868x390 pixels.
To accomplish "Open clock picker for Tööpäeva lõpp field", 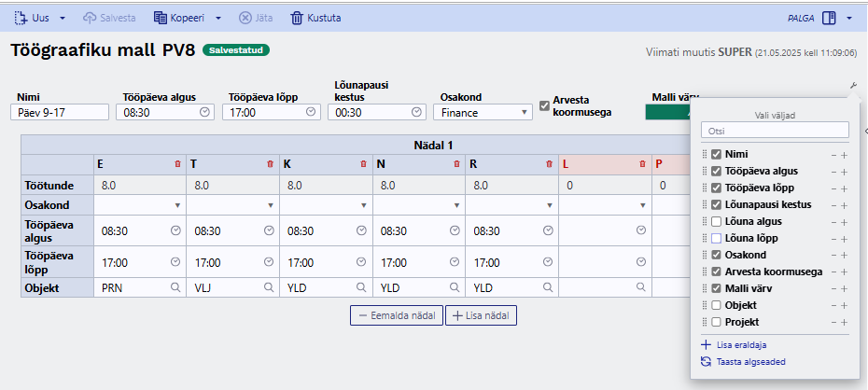I will [311, 112].
